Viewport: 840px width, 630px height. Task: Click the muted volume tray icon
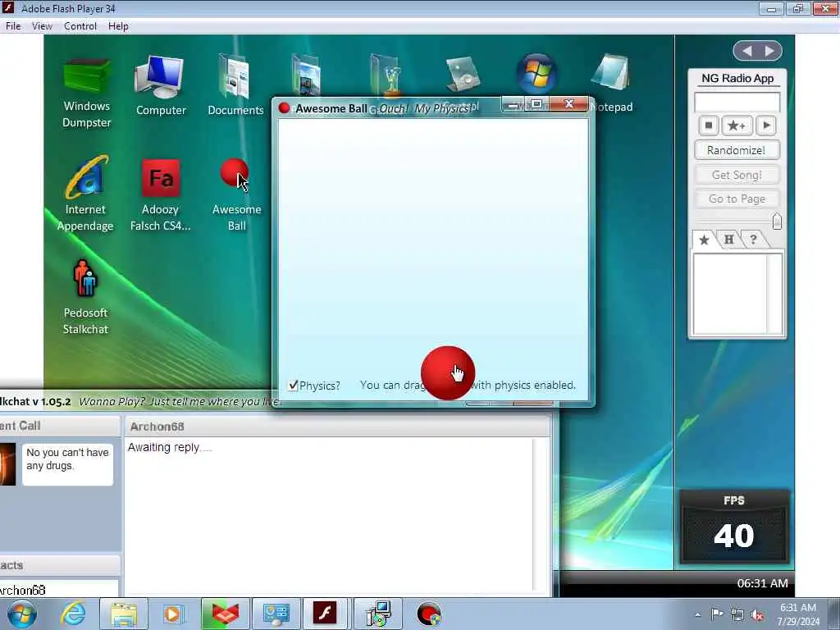coord(757,614)
